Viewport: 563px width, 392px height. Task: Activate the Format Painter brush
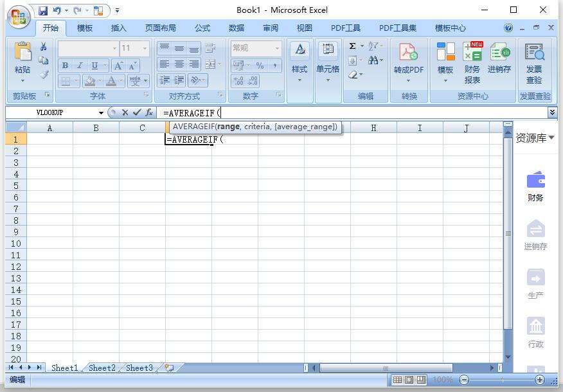[44, 75]
